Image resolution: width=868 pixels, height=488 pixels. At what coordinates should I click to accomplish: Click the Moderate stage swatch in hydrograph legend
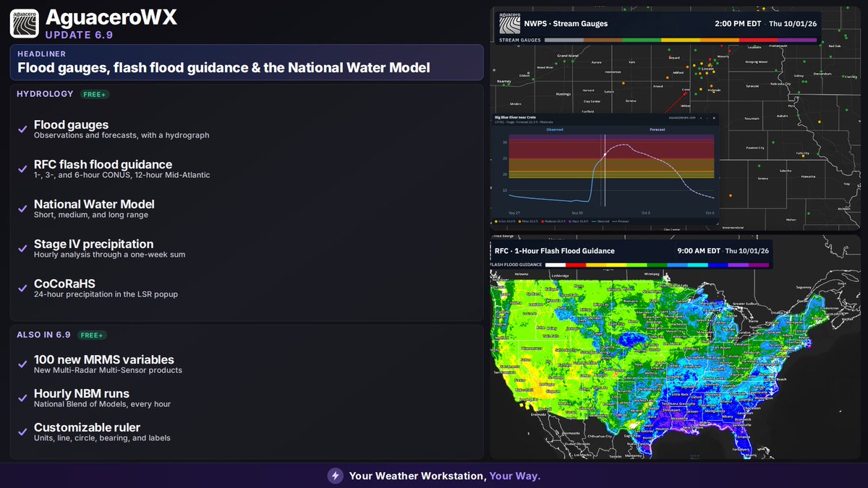(542, 221)
